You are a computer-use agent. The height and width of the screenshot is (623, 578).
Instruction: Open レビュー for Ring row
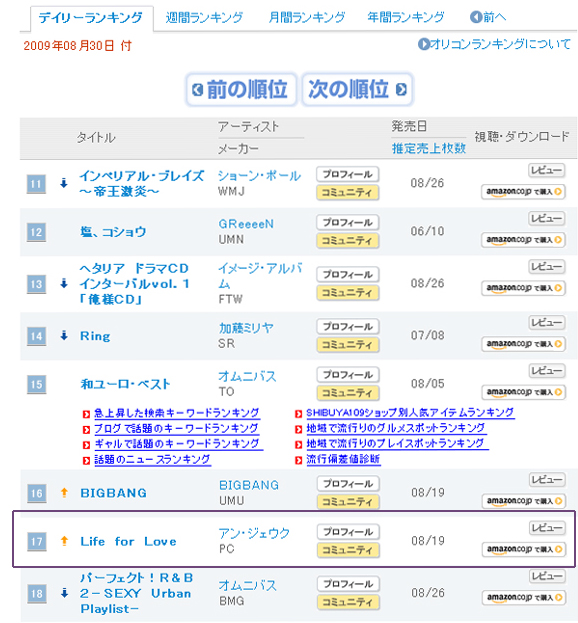[546, 323]
